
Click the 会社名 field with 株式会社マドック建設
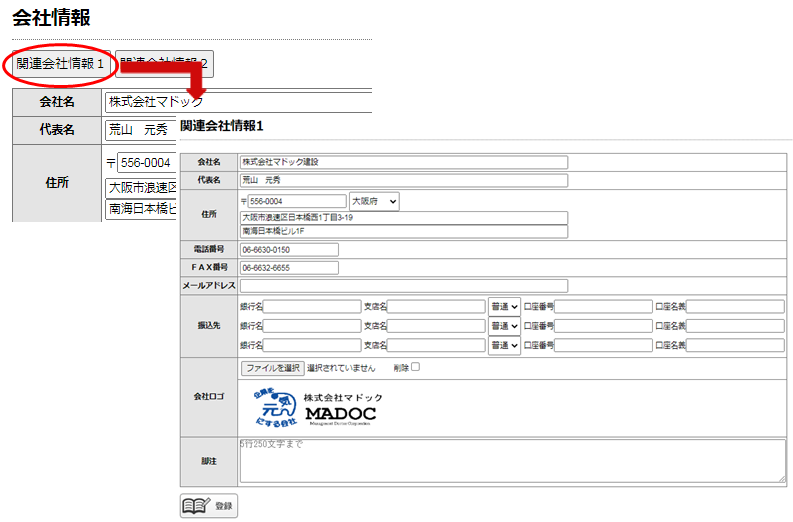coord(403,162)
